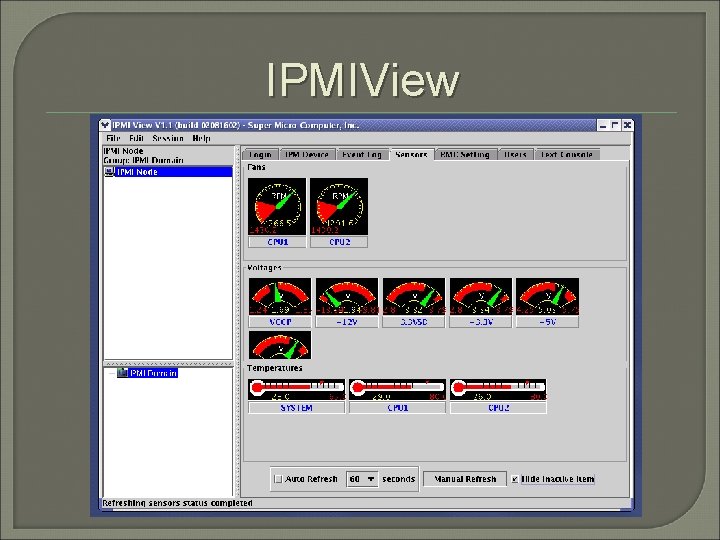Select the -12V voltage gauge
The image size is (720, 540).
coord(347,296)
